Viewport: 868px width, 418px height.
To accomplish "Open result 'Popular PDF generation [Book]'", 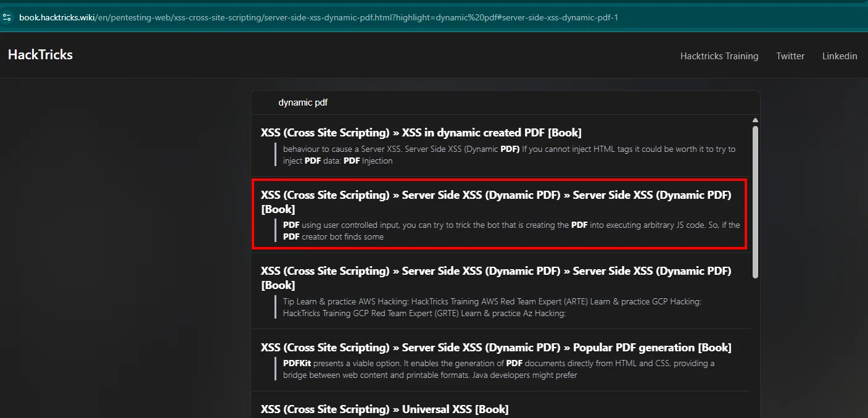I will click(496, 348).
